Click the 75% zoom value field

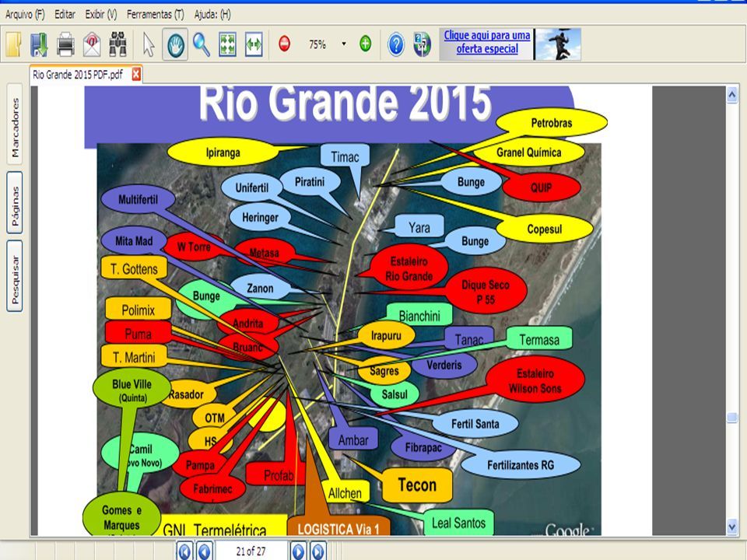(x=317, y=44)
